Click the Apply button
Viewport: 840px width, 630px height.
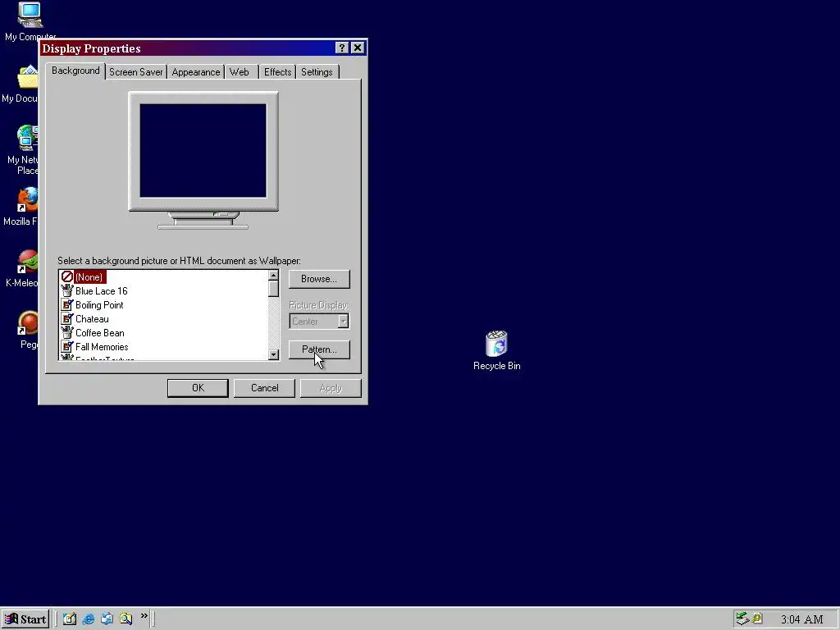click(x=331, y=388)
